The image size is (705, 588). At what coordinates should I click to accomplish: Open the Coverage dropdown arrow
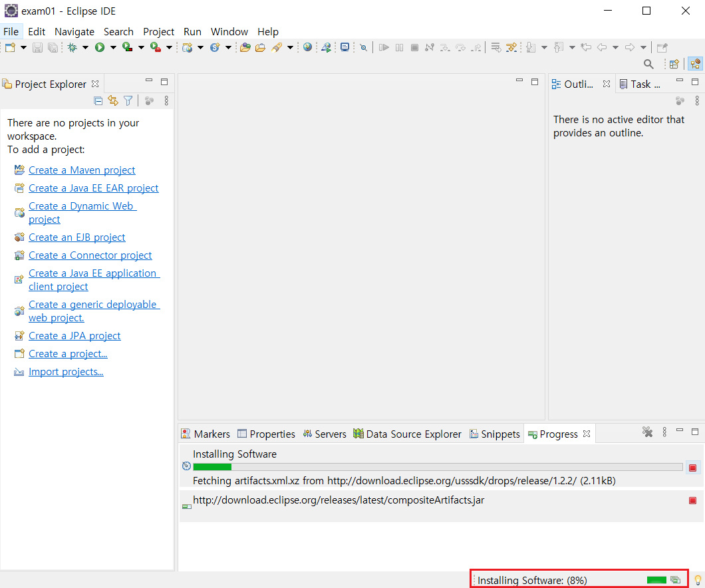(x=141, y=48)
